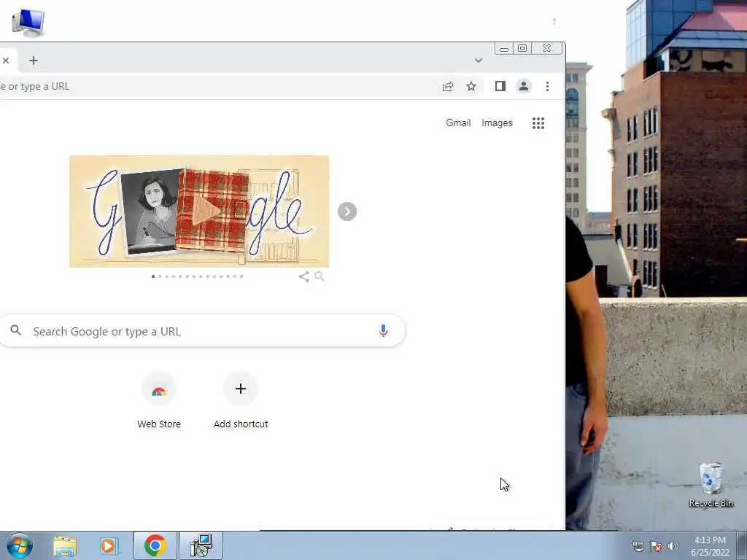This screenshot has width=747, height=560.
Task: Click the search magnifier icon in search box
Action: [16, 330]
